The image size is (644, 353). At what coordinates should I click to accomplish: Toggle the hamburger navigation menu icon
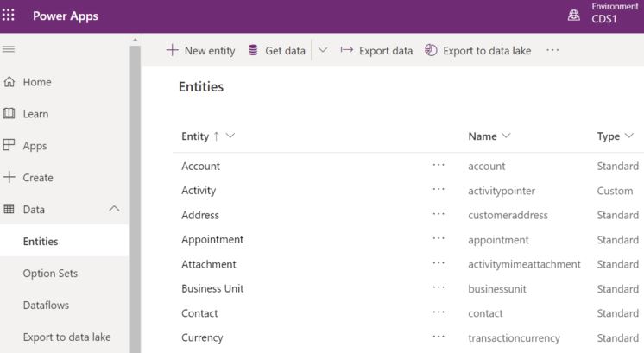tap(9, 49)
